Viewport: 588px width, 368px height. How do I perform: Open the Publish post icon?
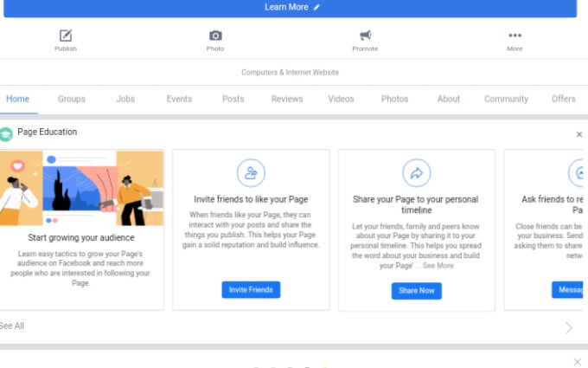66,36
